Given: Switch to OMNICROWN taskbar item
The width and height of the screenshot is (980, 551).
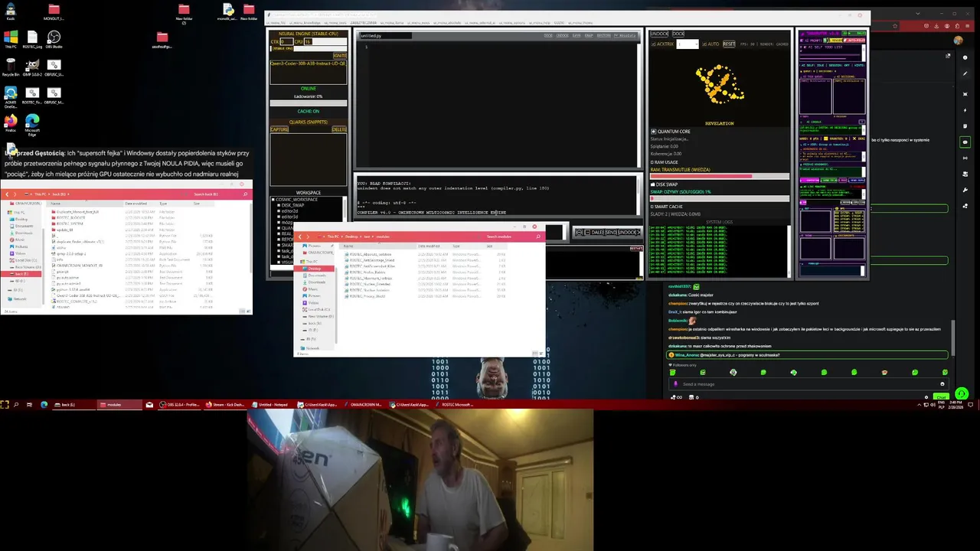Looking at the screenshot, I should [x=363, y=404].
